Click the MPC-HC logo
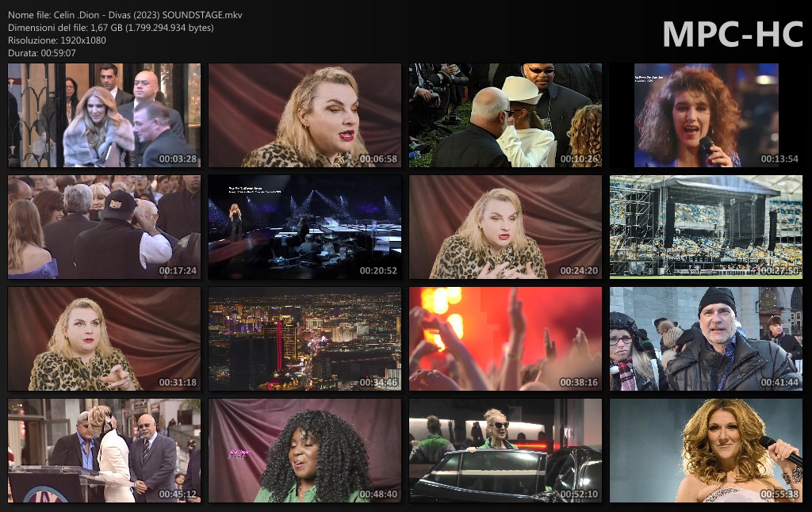This screenshot has height=512, width=812. click(732, 34)
